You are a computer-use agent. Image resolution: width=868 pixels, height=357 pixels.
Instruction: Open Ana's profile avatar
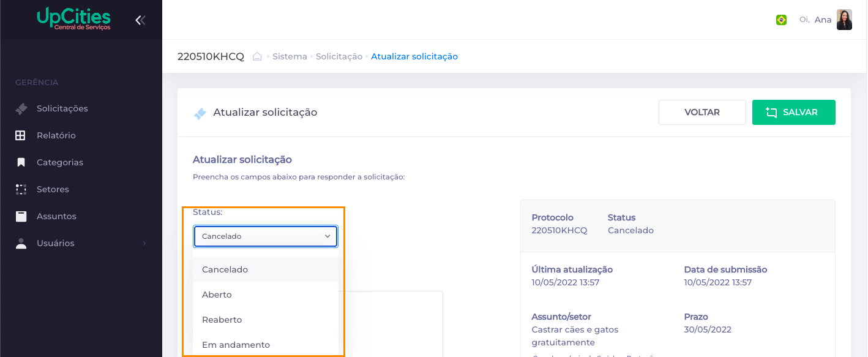[844, 20]
